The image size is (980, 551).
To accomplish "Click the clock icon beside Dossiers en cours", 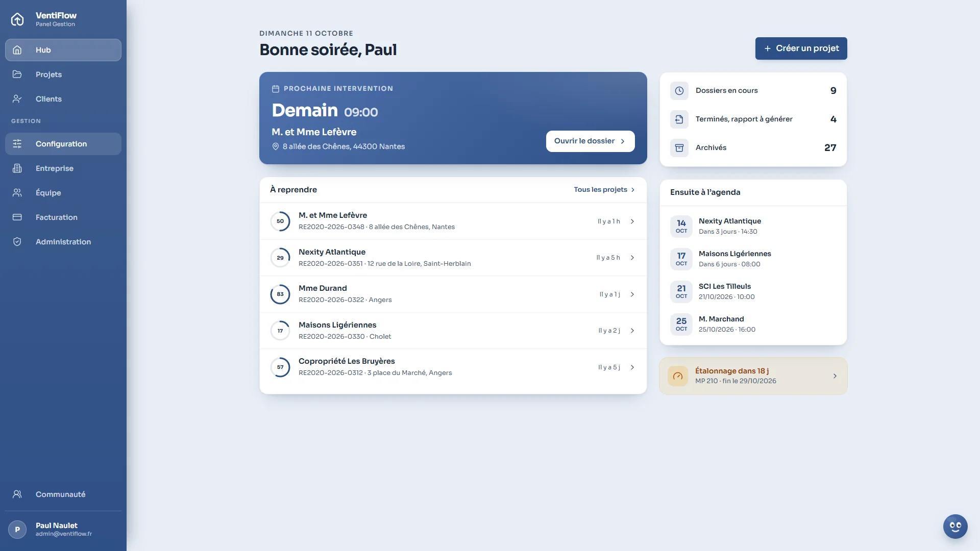I will coord(679,91).
